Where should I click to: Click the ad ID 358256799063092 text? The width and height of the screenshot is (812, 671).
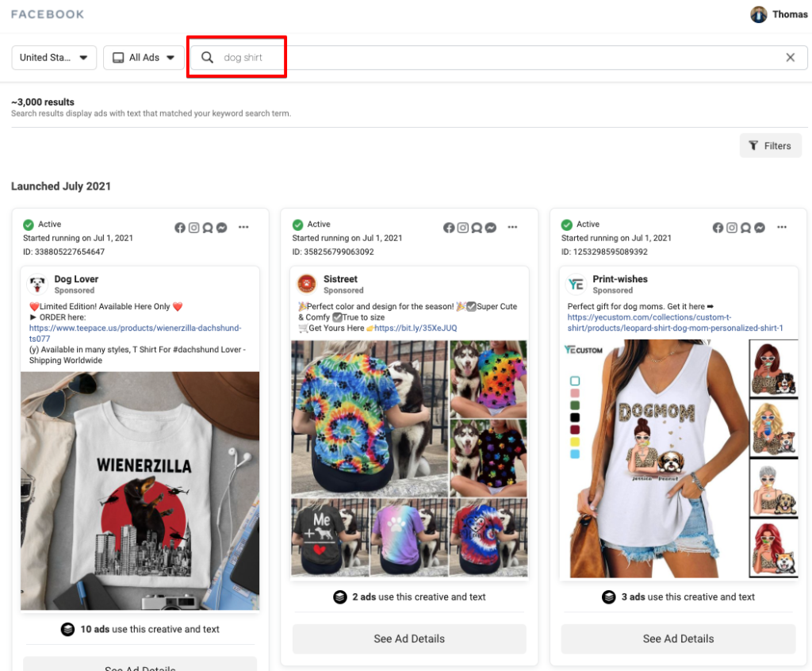point(333,251)
